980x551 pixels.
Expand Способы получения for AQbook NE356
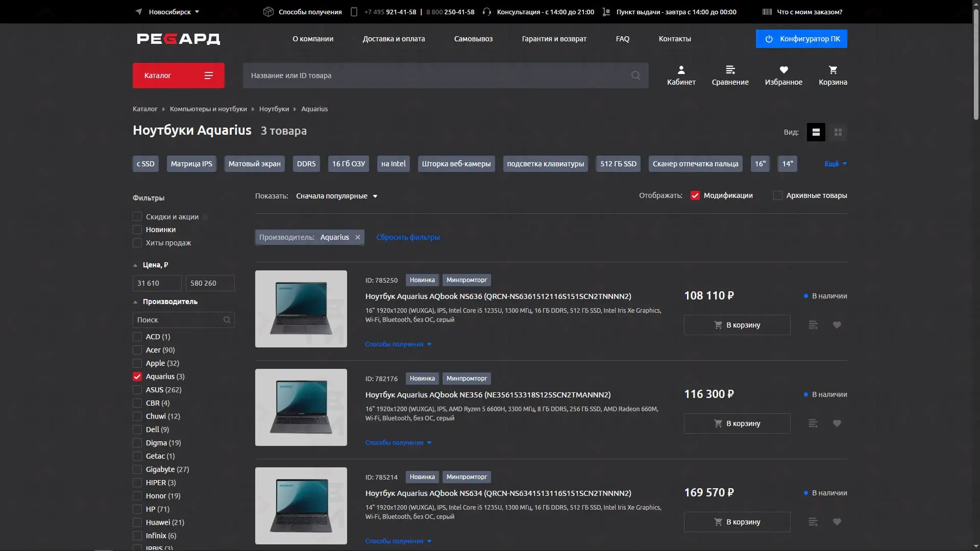click(398, 443)
